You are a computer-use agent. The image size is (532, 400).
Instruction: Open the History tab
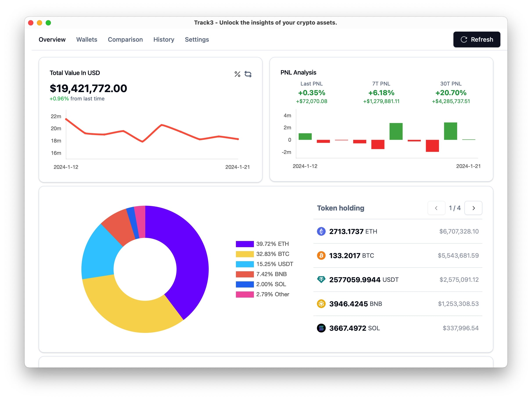164,39
